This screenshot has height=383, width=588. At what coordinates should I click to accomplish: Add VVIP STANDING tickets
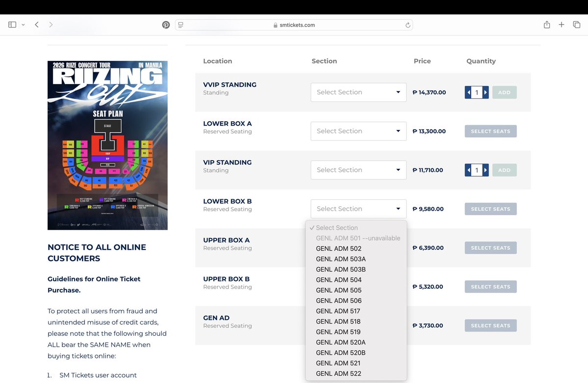(x=504, y=92)
